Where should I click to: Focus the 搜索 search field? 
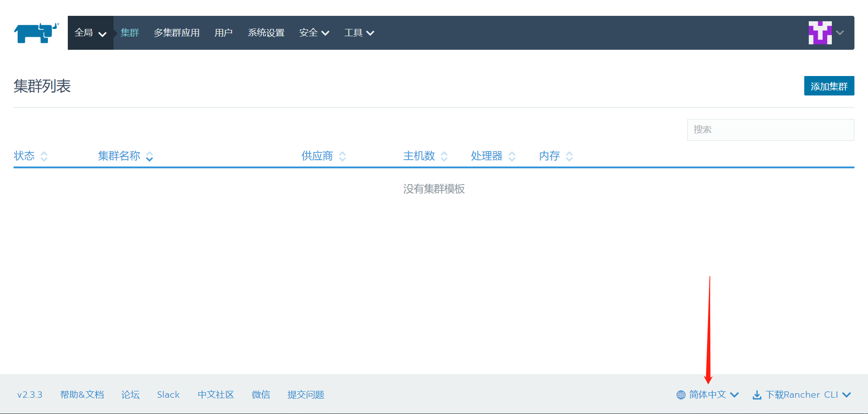click(770, 130)
